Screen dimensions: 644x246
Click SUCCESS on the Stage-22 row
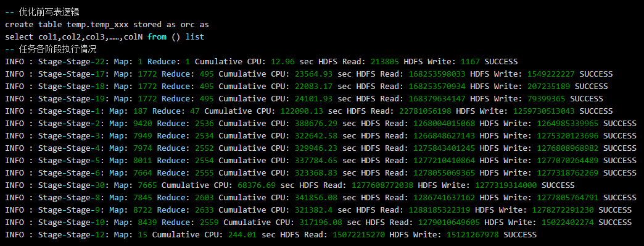[x=501, y=62]
